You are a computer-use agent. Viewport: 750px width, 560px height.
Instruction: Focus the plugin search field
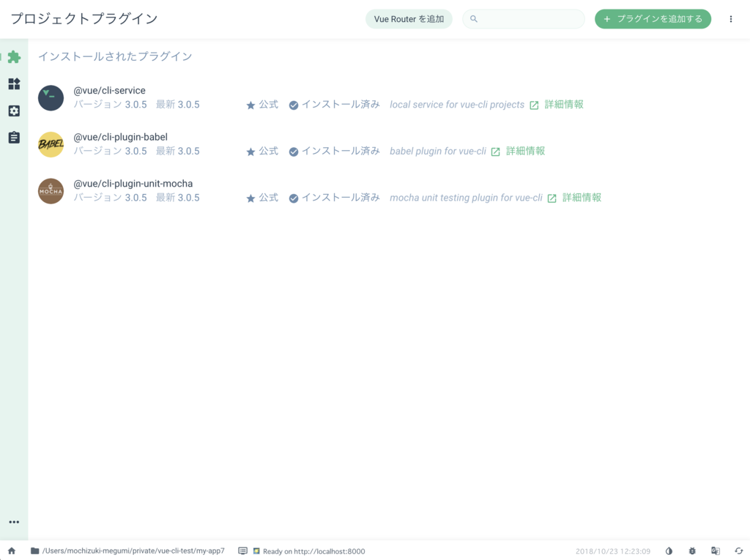pos(524,19)
